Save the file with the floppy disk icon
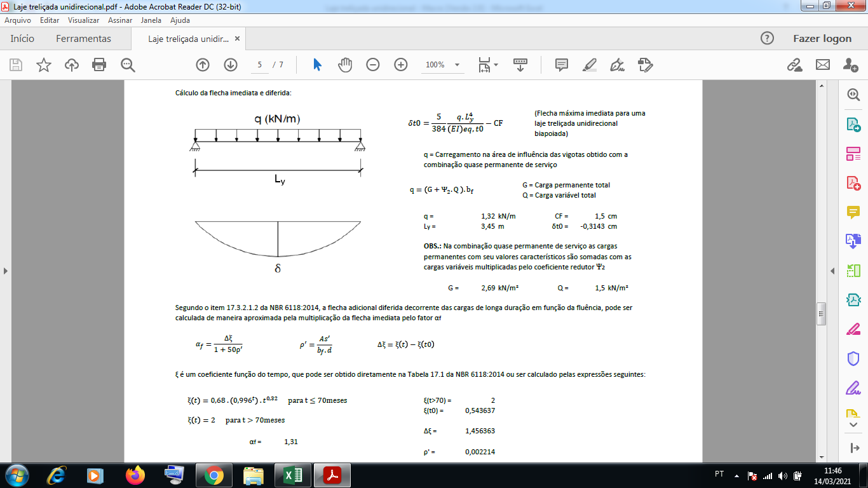The width and height of the screenshot is (868, 488). click(16, 65)
